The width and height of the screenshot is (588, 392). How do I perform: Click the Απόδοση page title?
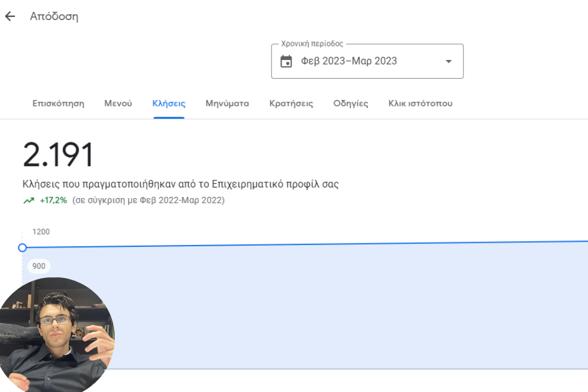coord(54,16)
